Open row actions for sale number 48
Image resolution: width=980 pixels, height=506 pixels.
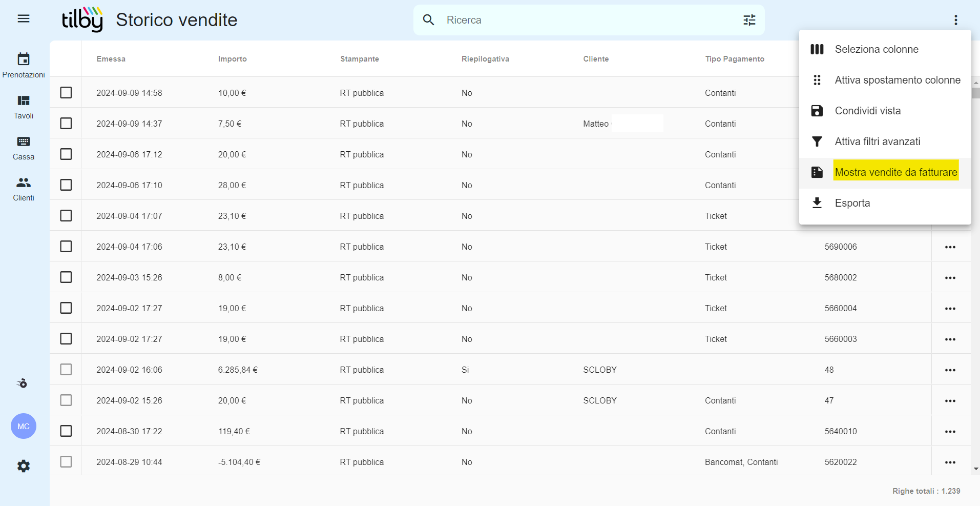tap(950, 370)
